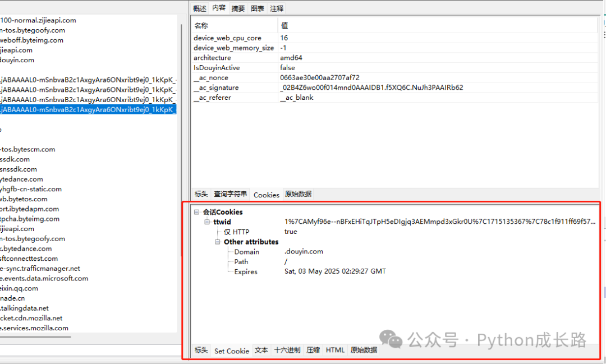The width and height of the screenshot is (606, 364).
Task: Select the __ac_nonce cookie row
Action: (395, 77)
